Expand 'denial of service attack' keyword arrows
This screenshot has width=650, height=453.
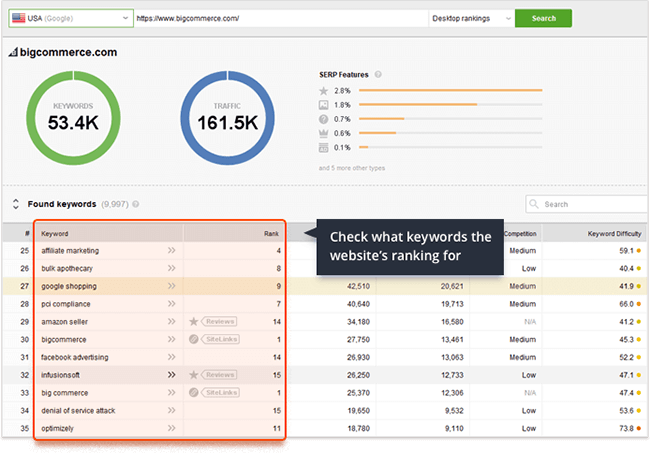pyautogui.click(x=172, y=410)
